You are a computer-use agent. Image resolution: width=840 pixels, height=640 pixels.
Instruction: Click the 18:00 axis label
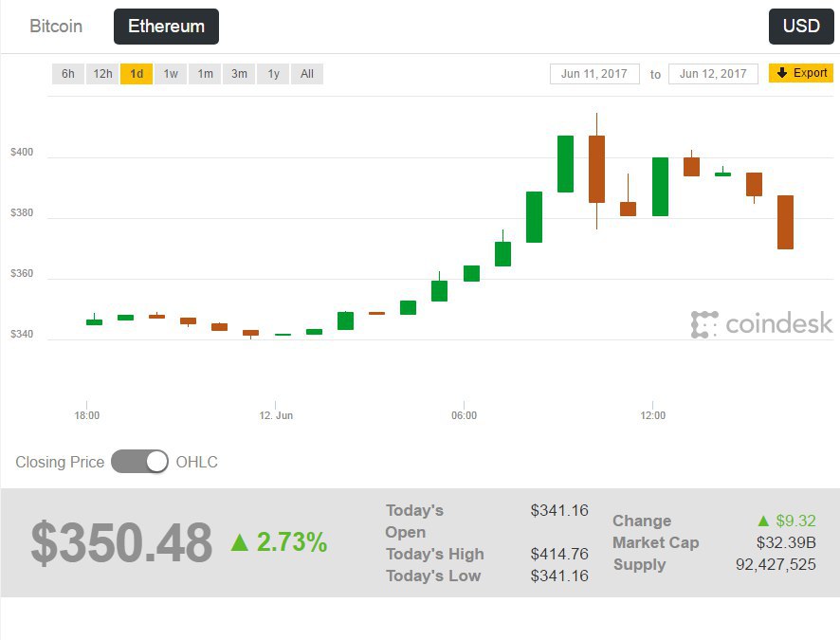87,415
